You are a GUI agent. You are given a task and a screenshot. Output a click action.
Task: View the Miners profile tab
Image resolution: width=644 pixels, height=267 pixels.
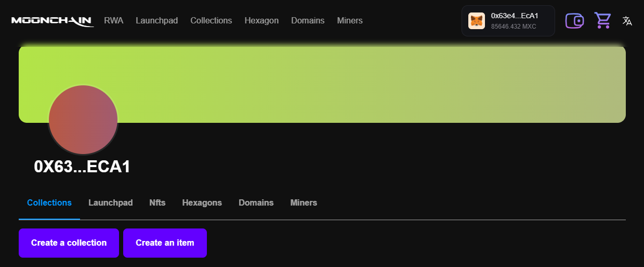point(304,202)
